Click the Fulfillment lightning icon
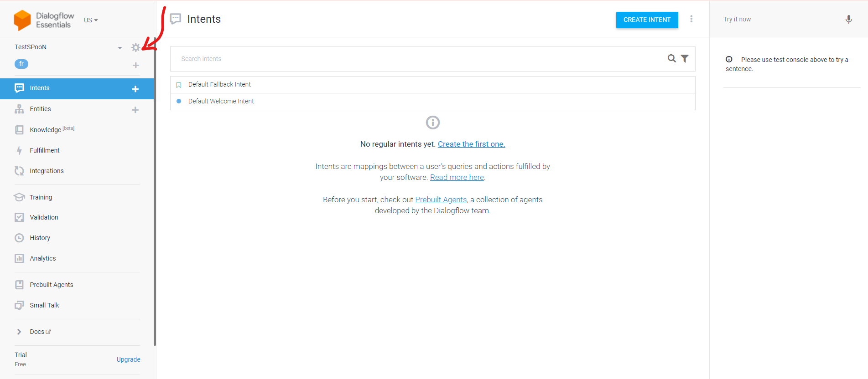Viewport: 868px width, 379px height. (19, 150)
